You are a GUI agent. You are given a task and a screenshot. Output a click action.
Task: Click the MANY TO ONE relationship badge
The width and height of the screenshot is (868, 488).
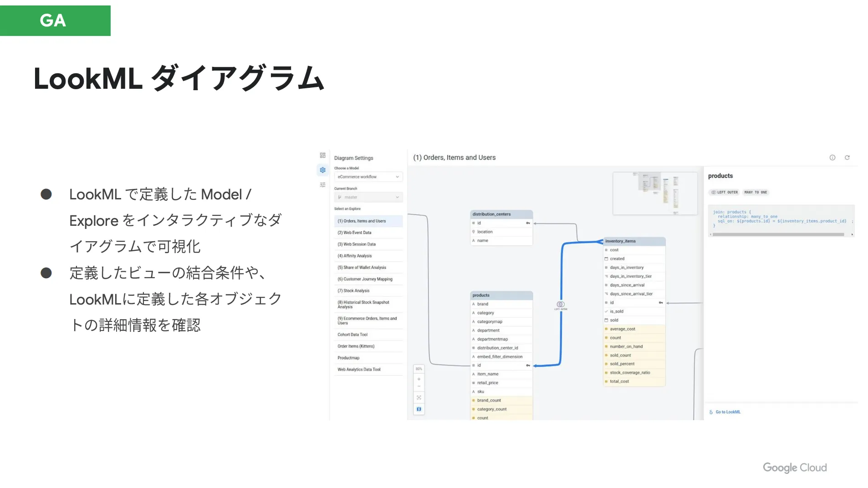click(756, 192)
